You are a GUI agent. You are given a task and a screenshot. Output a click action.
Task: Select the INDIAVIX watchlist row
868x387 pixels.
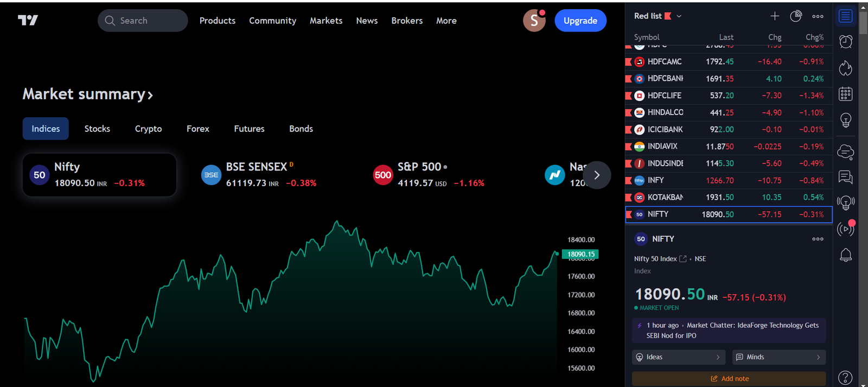click(729, 147)
